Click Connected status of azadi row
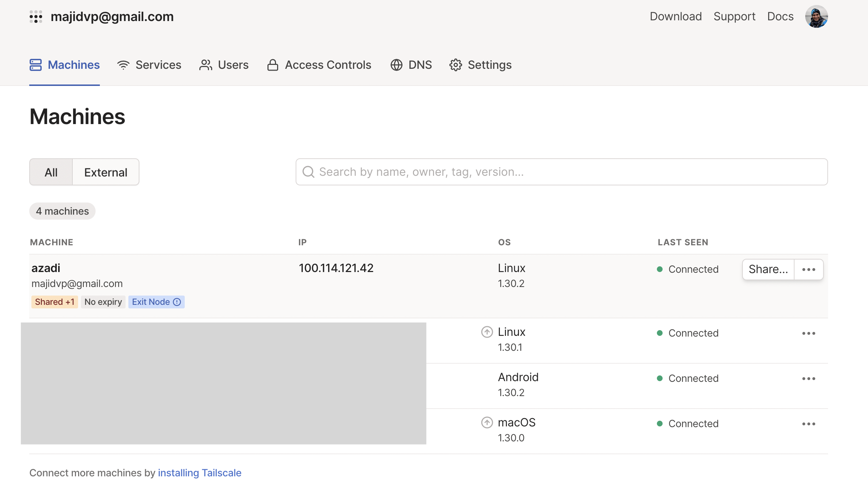Viewport: 868px width, 497px height. tap(688, 269)
